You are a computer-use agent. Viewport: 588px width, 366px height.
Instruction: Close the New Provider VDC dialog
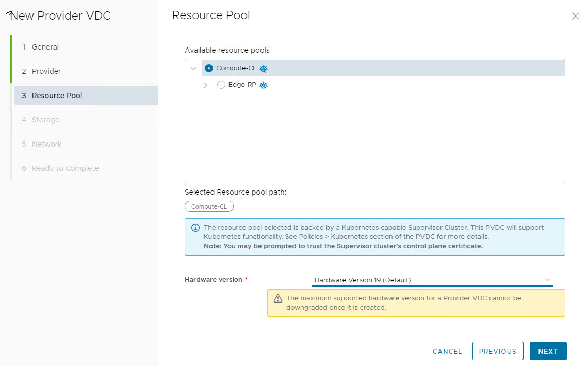576,17
